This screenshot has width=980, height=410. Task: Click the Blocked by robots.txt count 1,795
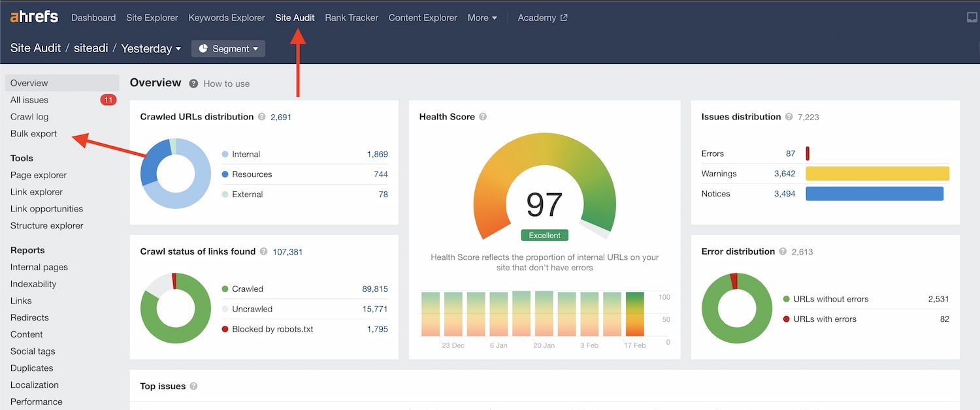tap(377, 329)
